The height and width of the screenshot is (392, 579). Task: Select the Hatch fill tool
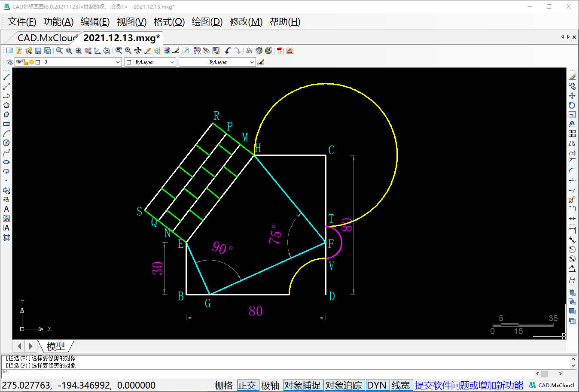pos(6,237)
